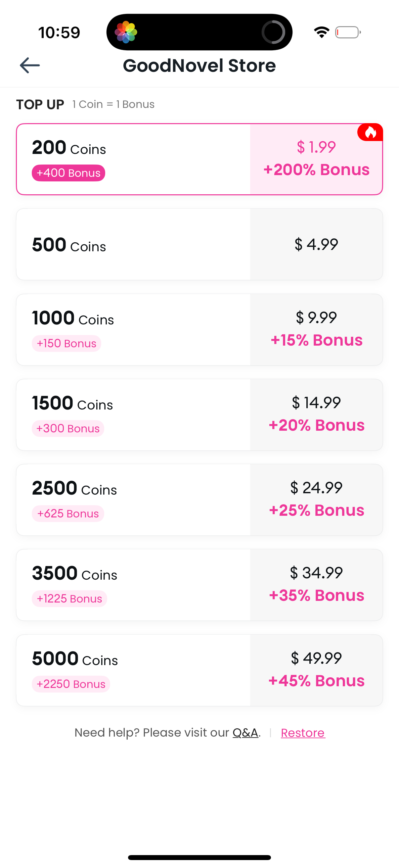The width and height of the screenshot is (399, 868).
Task: Choose the 1000 Coins top-up option
Action: coord(199,329)
